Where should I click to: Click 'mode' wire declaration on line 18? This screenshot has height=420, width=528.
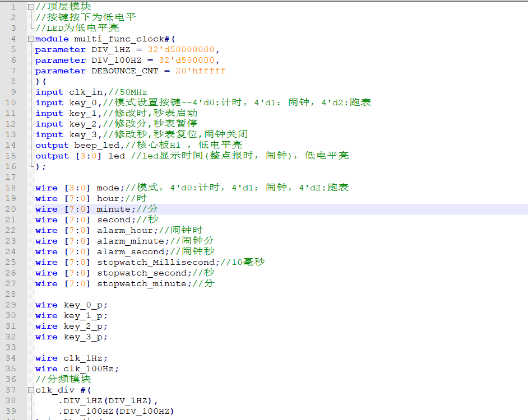108,188
